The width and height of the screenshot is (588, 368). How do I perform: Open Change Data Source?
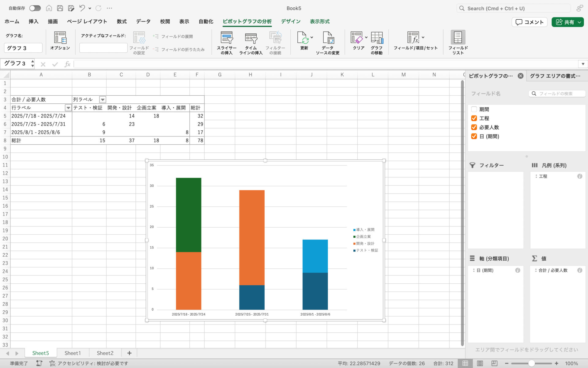[328, 38]
